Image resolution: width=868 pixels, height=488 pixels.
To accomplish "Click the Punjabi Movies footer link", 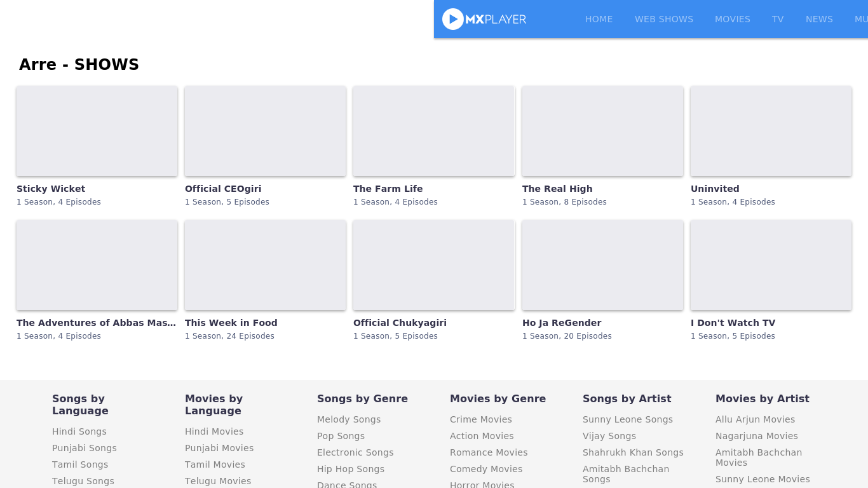I will [219, 448].
